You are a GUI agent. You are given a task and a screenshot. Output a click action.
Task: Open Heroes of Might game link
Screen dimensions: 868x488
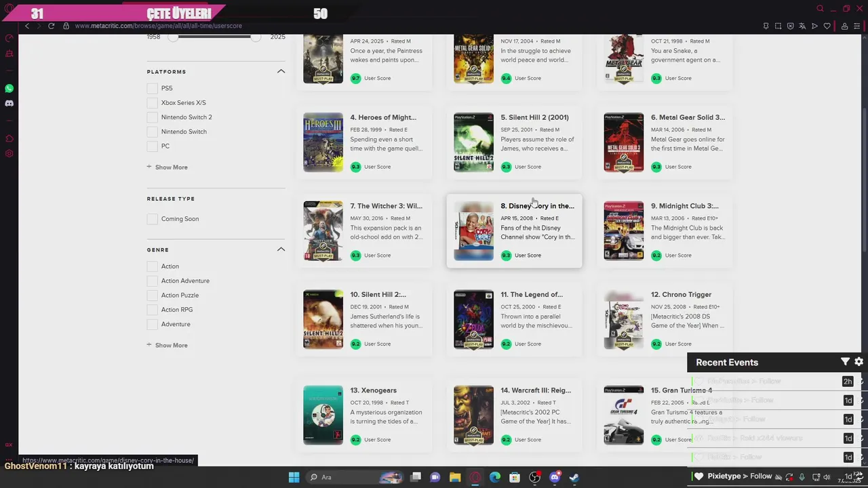tap(383, 117)
